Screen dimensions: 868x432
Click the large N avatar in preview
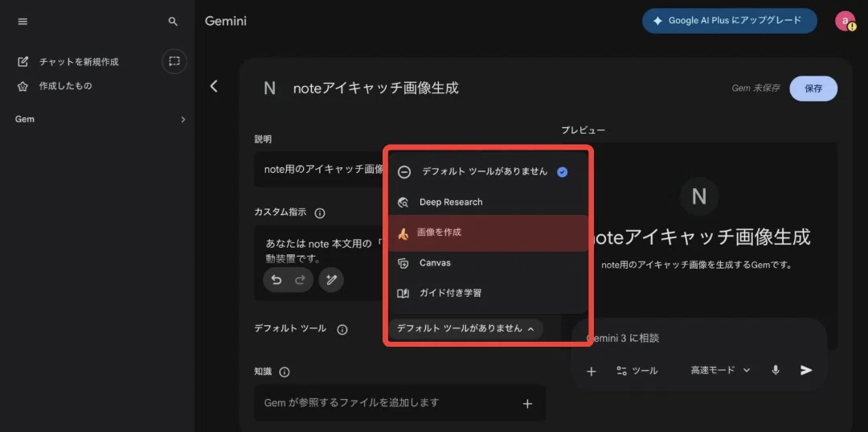click(x=699, y=196)
